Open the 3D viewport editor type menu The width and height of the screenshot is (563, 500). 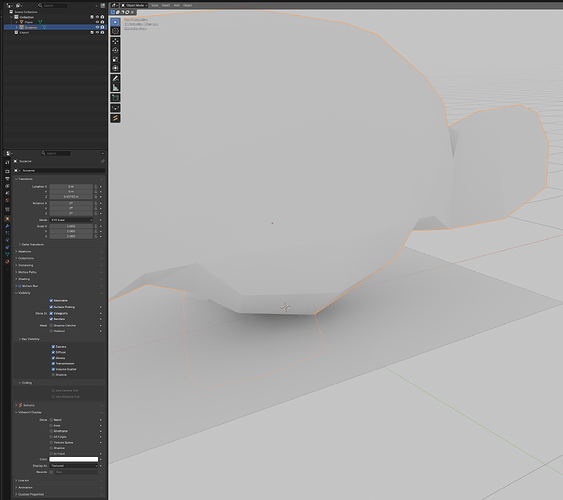(115, 5)
